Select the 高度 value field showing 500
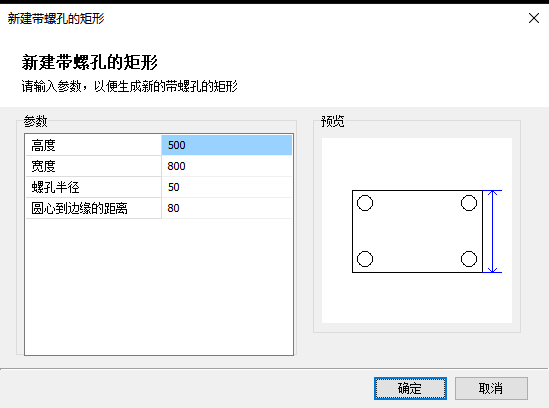Viewport: 549px width, 408px height. (x=227, y=145)
